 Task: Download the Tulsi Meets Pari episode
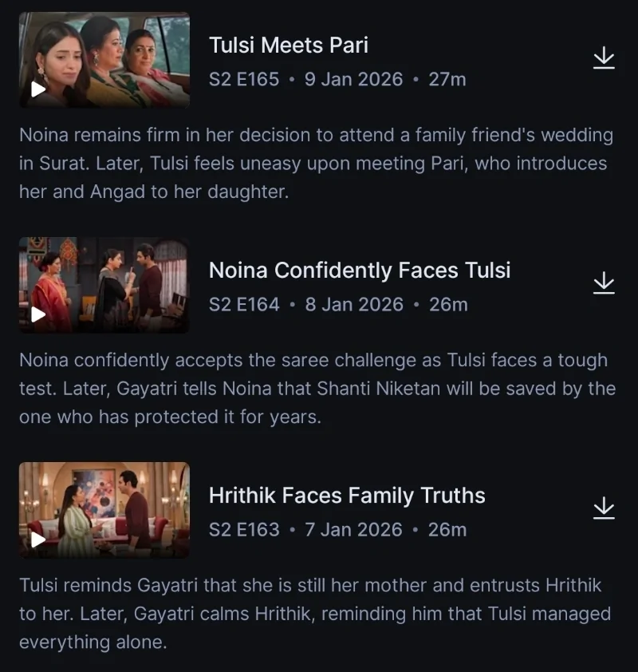[604, 58]
